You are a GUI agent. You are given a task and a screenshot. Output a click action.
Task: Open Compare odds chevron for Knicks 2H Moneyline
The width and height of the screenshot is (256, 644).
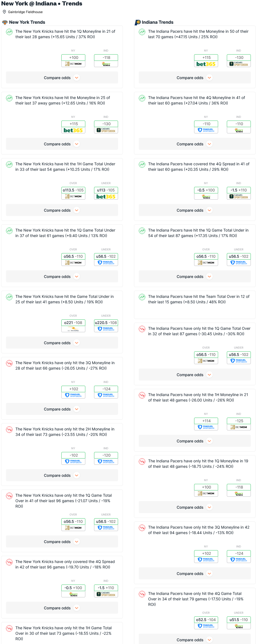[x=77, y=475]
